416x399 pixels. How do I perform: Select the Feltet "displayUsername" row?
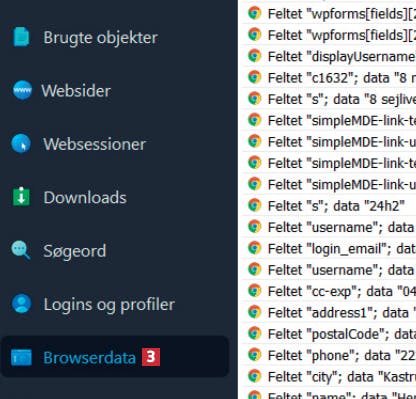329,57
